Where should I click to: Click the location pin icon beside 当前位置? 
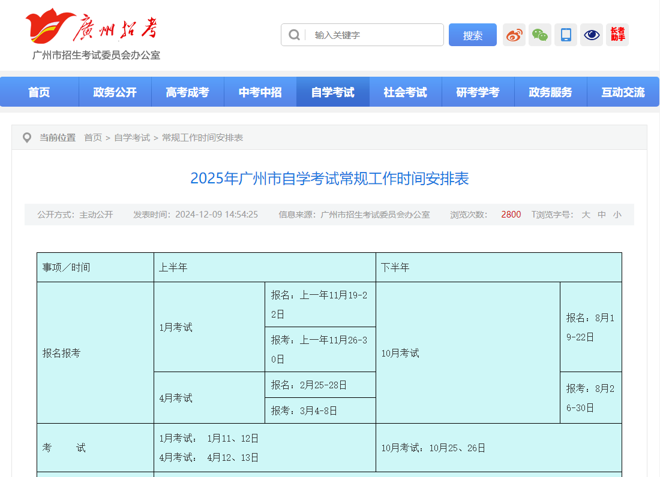pyautogui.click(x=26, y=138)
